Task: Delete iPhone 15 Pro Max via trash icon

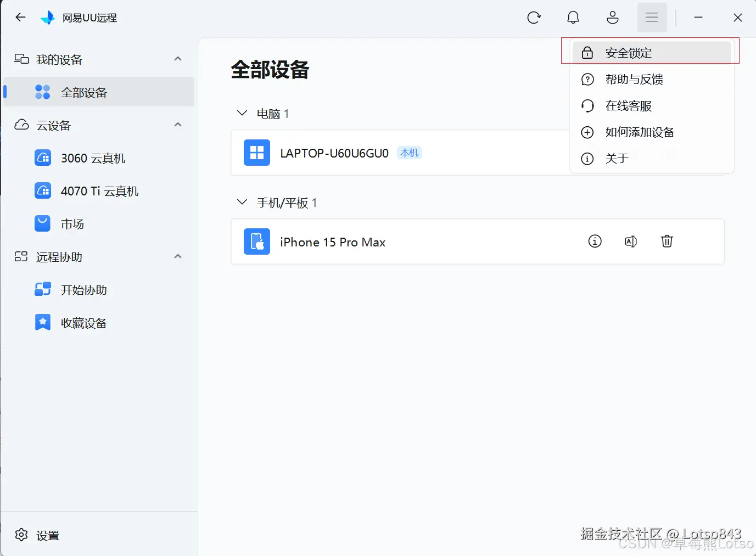Action: pyautogui.click(x=667, y=241)
